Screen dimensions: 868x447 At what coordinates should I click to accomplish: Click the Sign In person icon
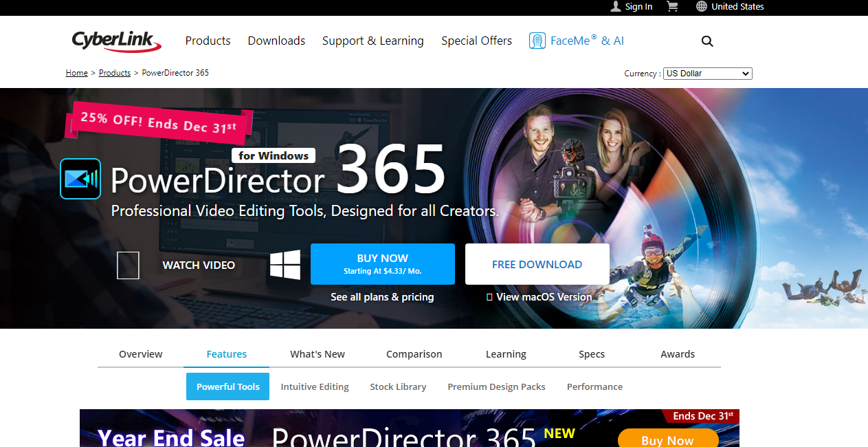[616, 7]
